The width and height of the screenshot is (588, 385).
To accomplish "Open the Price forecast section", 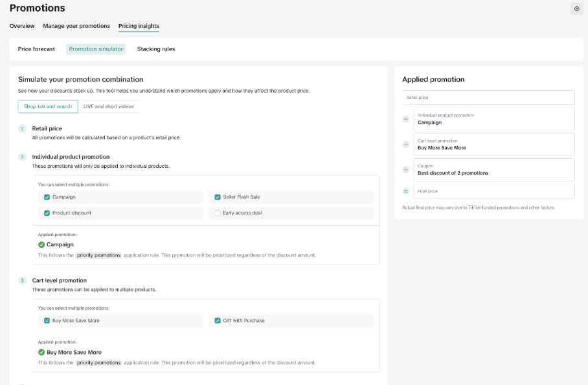I will pos(36,49).
